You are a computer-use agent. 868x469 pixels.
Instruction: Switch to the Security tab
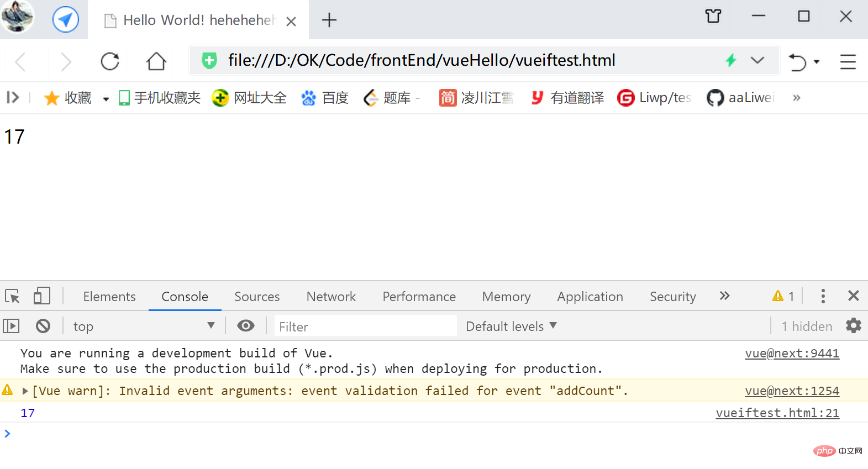[673, 297]
